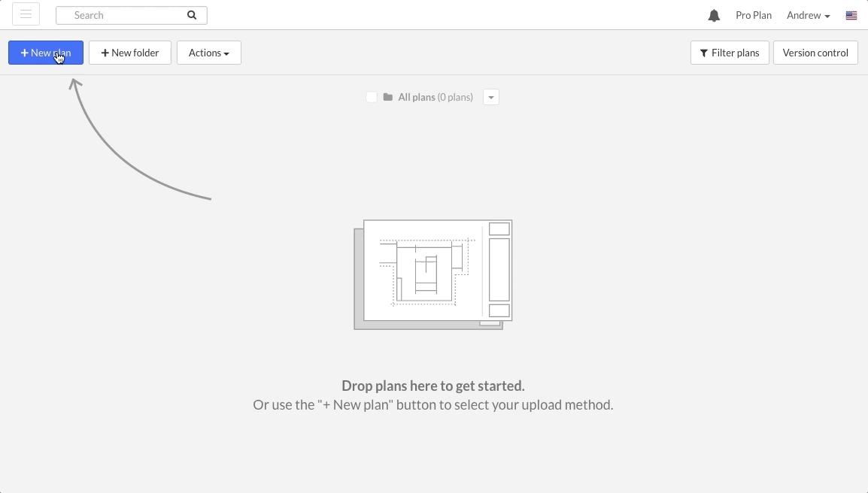This screenshot has height=493, width=868.
Task: Click the New plan button
Action: tap(46, 53)
